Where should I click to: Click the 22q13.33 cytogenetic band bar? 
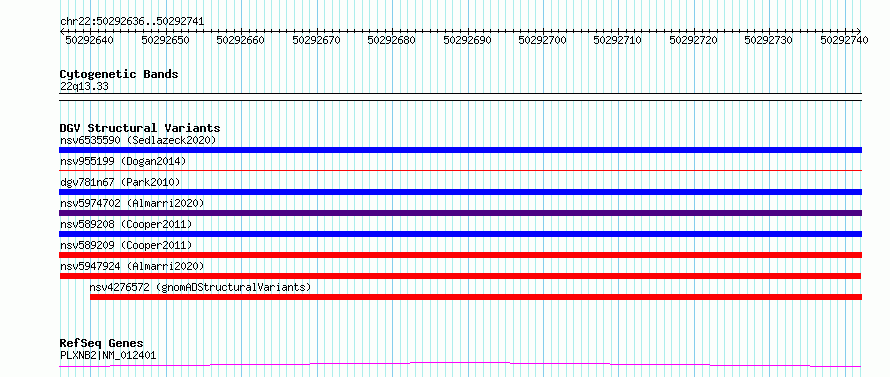(460, 97)
